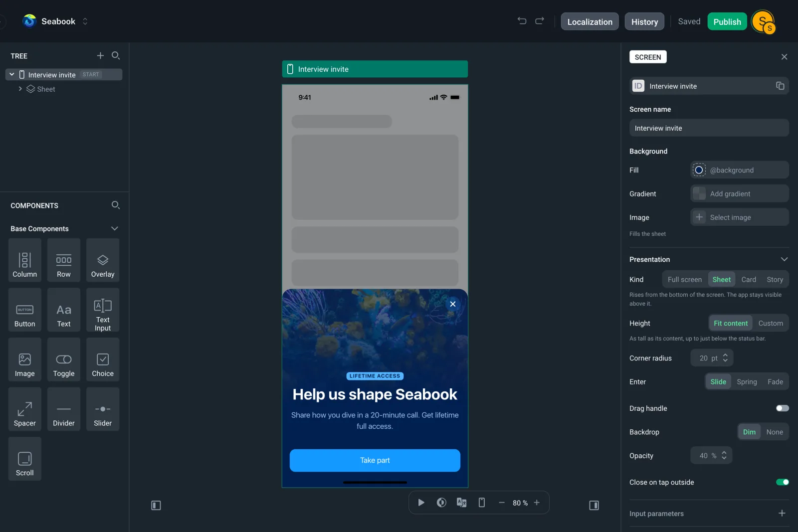Copy the Interview invite screen ID
798x532 pixels.
click(x=780, y=86)
